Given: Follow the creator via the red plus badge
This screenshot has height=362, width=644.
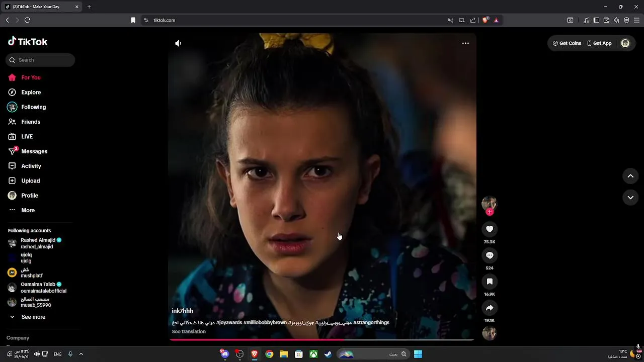Looking at the screenshot, I should pyautogui.click(x=490, y=212).
